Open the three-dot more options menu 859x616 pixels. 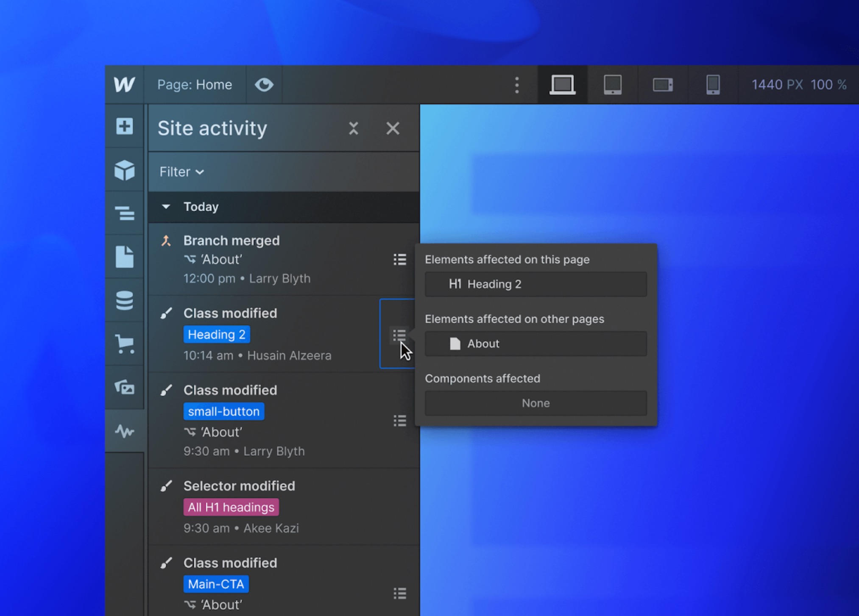tap(516, 85)
